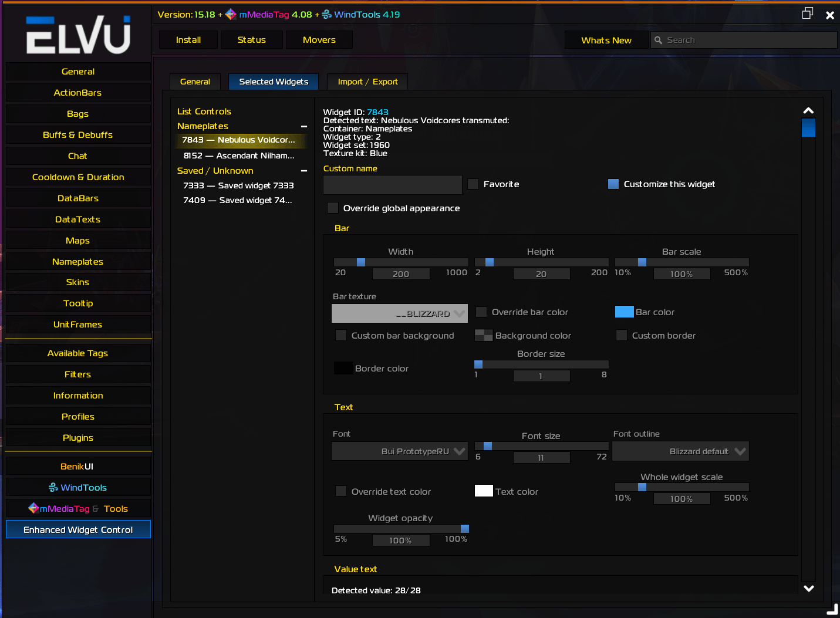The width and height of the screenshot is (840, 618).
Task: Open the BenikUI section
Action: (x=78, y=467)
